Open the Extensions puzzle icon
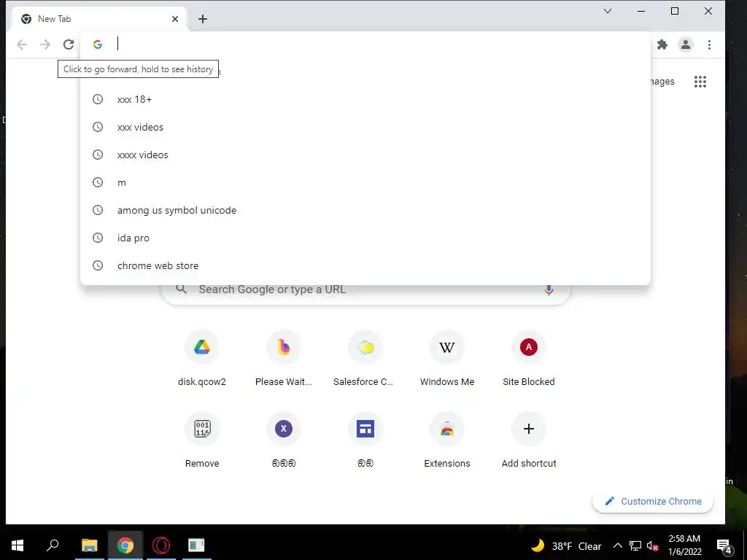Screen dimensions: 747x560 pos(662,44)
